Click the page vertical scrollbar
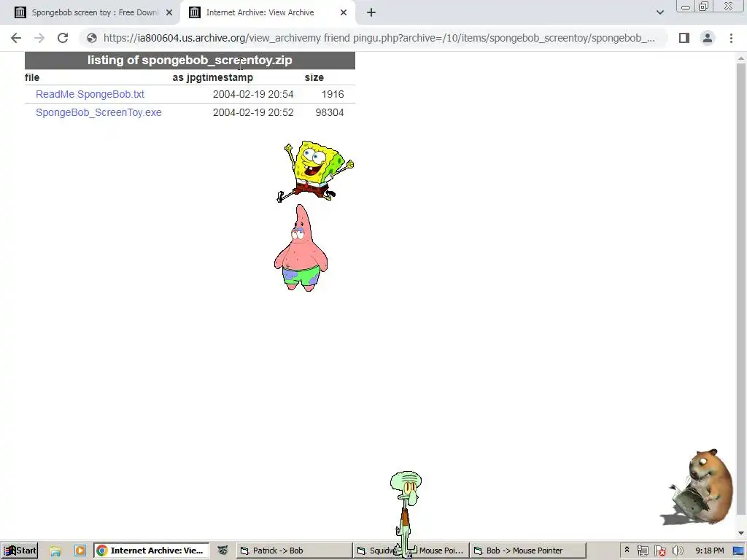The width and height of the screenshot is (747, 560). (x=740, y=289)
